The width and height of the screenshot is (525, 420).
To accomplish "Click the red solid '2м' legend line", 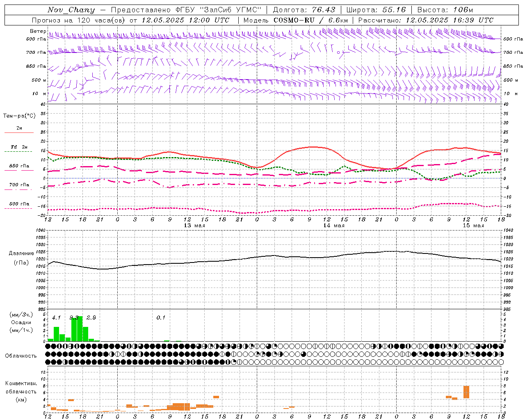I will [19, 133].
